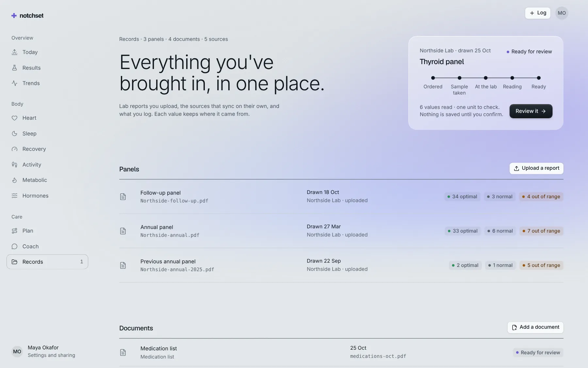Click the 7 out of range badge

(541, 231)
